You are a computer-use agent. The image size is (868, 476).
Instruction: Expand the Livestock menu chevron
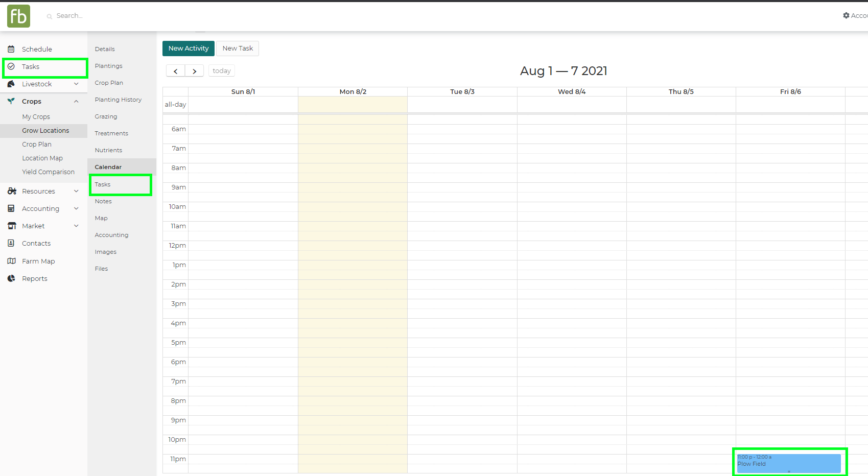pyautogui.click(x=76, y=84)
